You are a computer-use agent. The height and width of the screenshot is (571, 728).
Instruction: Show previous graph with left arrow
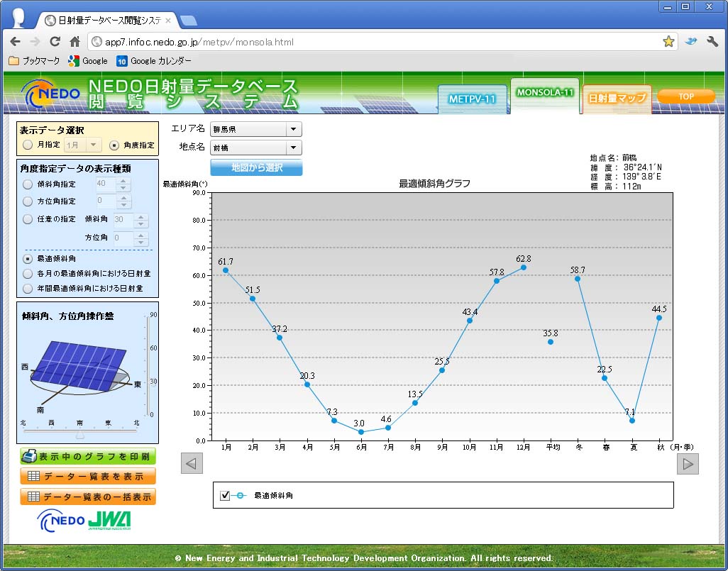pos(192,463)
